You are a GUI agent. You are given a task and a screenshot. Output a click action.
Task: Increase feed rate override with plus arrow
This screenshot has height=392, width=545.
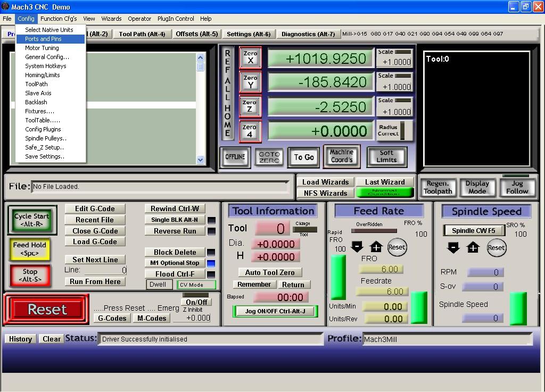click(376, 247)
